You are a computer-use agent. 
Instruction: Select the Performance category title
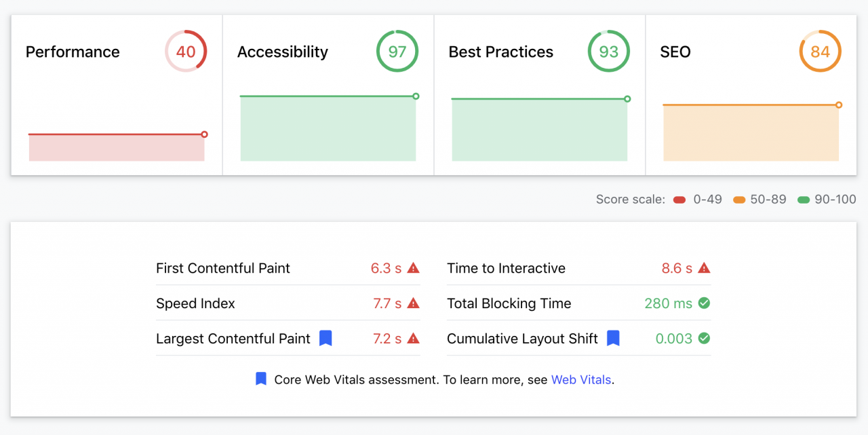click(x=73, y=52)
